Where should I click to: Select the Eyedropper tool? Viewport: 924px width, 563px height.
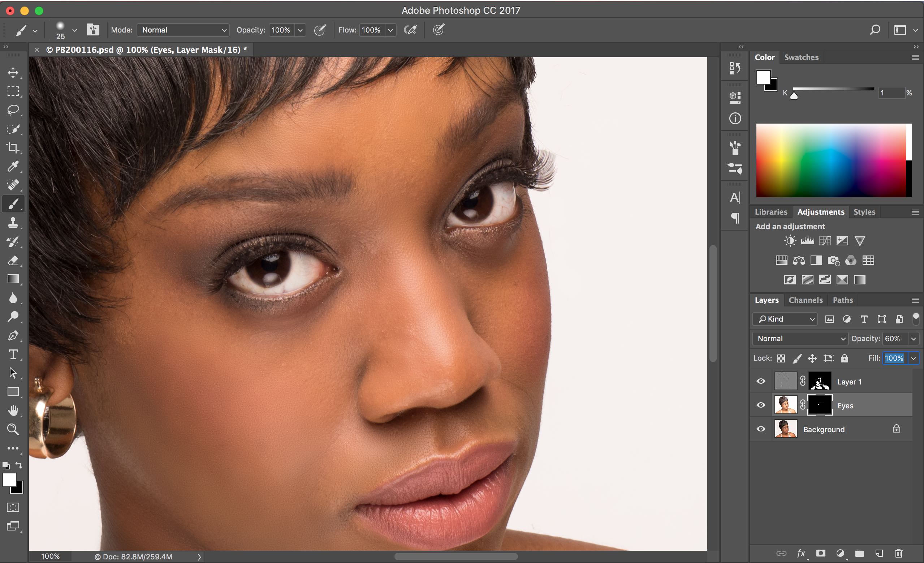pos(13,167)
